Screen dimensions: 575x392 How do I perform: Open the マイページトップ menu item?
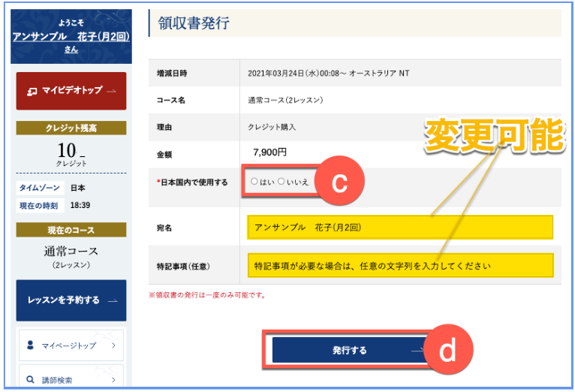point(71,345)
